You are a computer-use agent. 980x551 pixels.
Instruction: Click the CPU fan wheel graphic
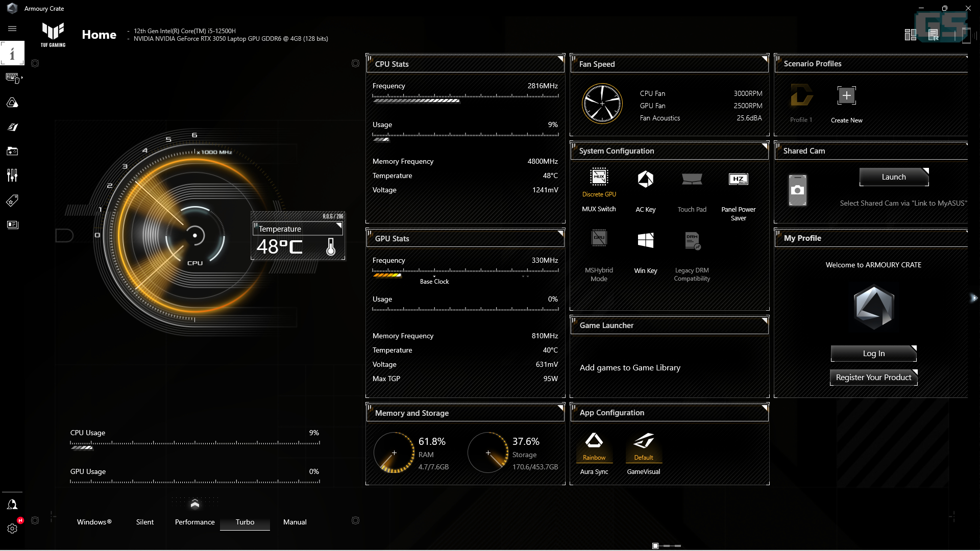point(602,104)
